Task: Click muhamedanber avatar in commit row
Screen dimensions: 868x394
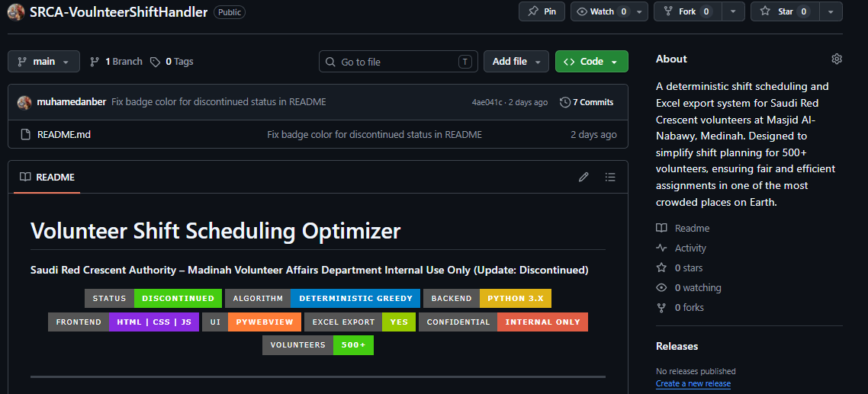Action: 24,102
